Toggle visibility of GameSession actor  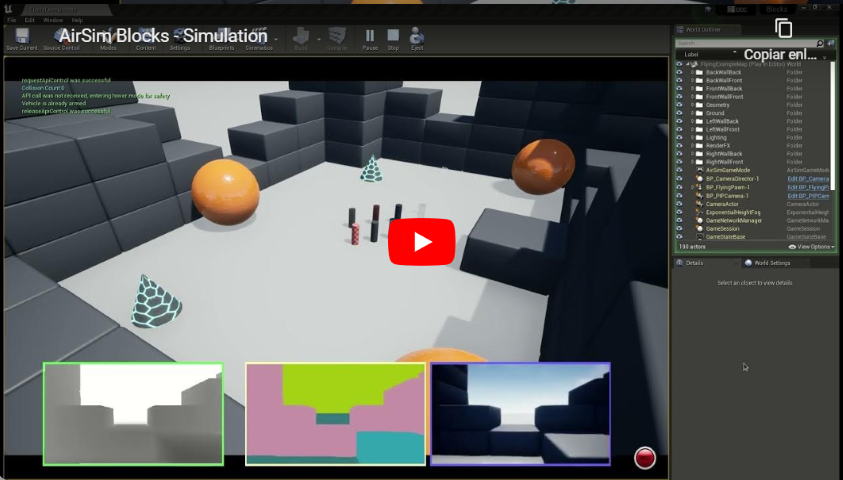point(680,228)
